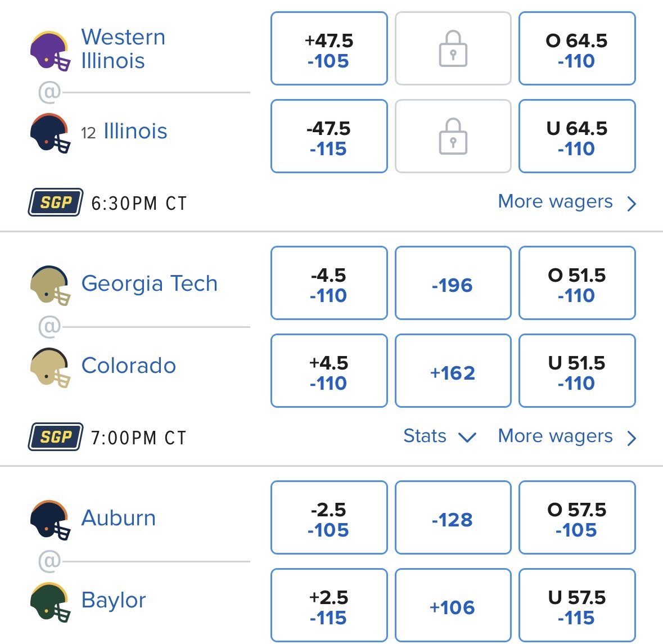
Task: Select Western Illinois +47.5 spread bet
Action: point(329,48)
